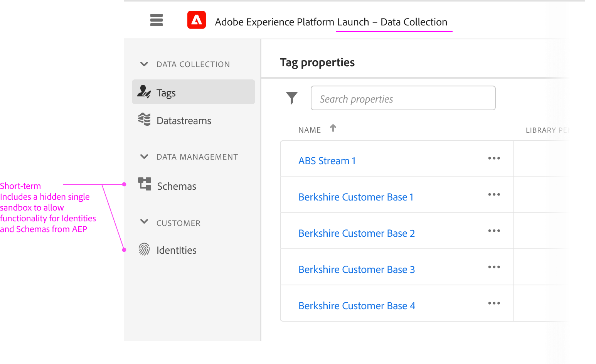Click the Datastreams stack icon
Image resolution: width=596 pixels, height=364 pixels.
(x=144, y=120)
